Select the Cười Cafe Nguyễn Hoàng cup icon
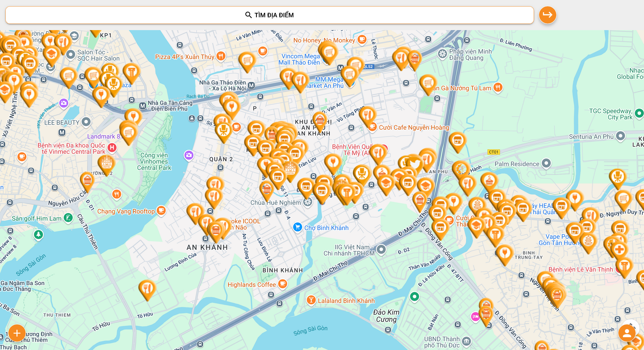The width and height of the screenshot is (644, 350). point(372,127)
